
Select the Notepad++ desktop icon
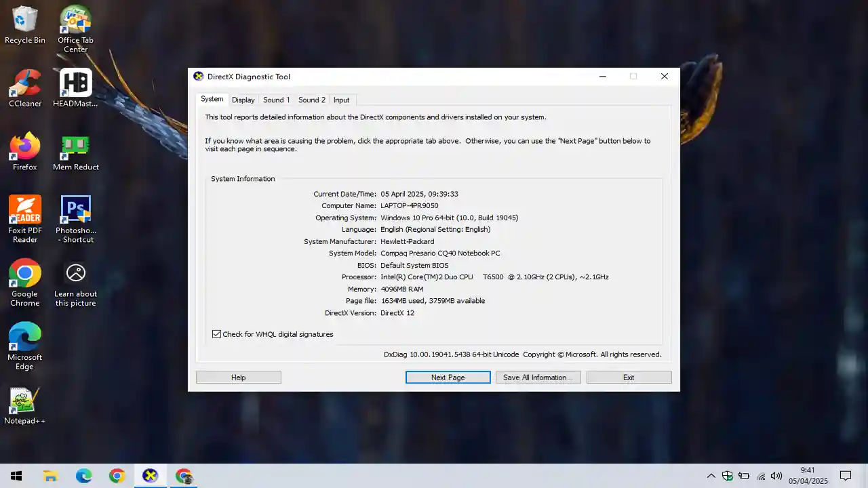[x=25, y=405]
